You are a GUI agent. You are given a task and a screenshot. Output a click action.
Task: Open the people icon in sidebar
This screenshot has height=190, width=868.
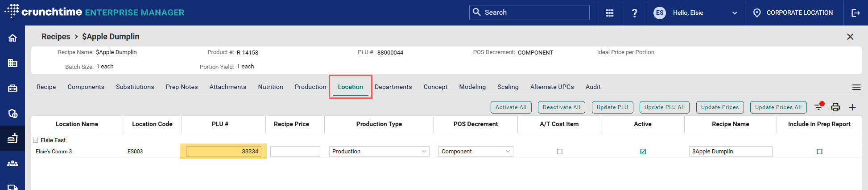coord(12,163)
